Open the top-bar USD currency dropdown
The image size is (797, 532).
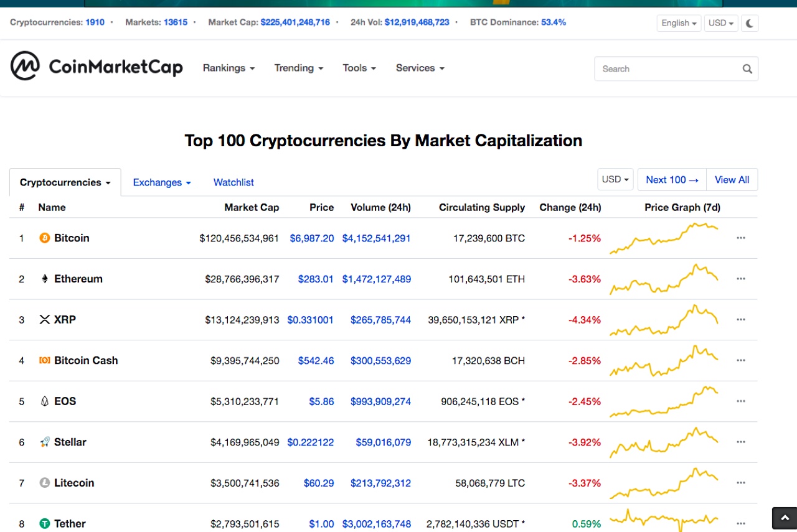coord(720,23)
